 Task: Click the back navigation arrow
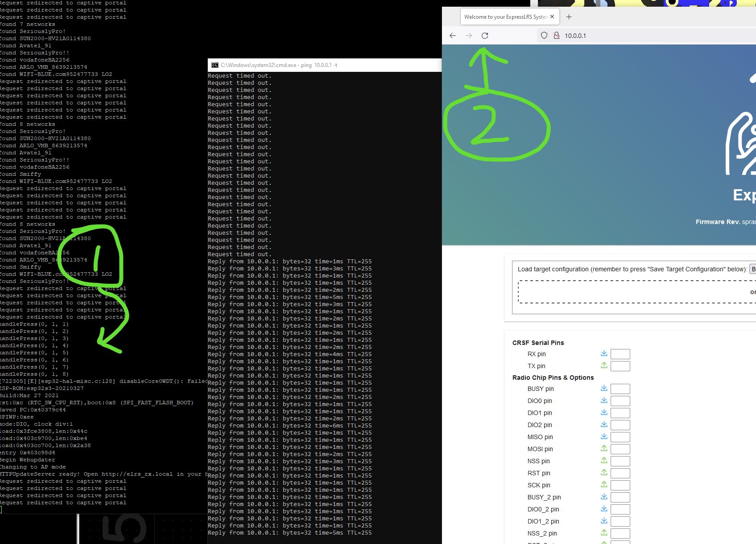452,35
